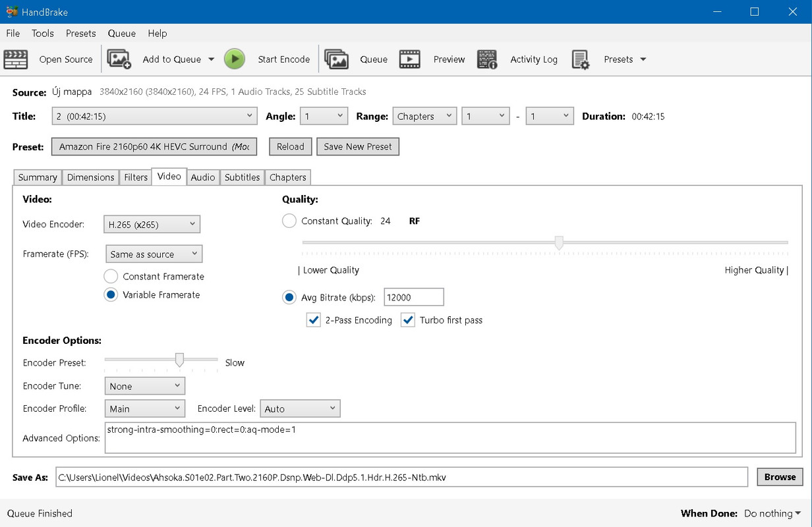Click the Save New Preset button
The image size is (812, 527).
358,146
